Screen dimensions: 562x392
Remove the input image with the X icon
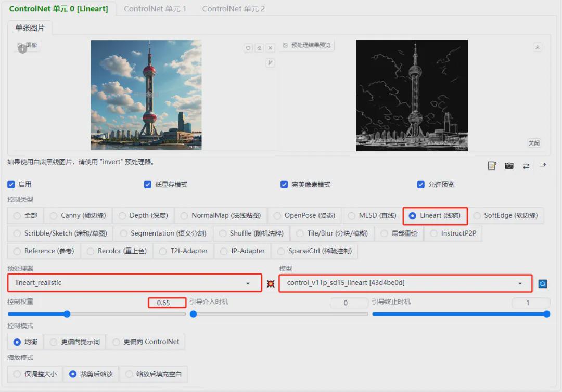(x=270, y=48)
